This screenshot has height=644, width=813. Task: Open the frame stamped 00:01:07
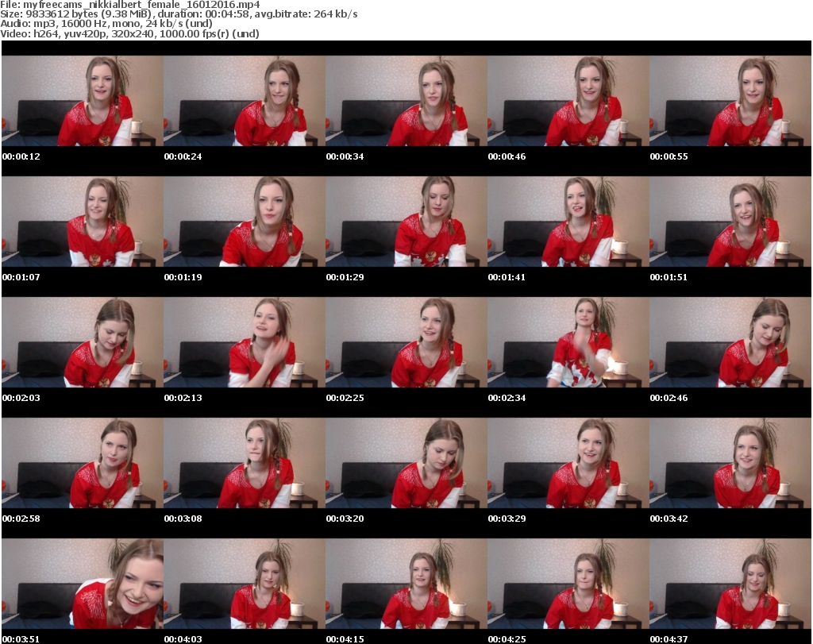(83, 222)
